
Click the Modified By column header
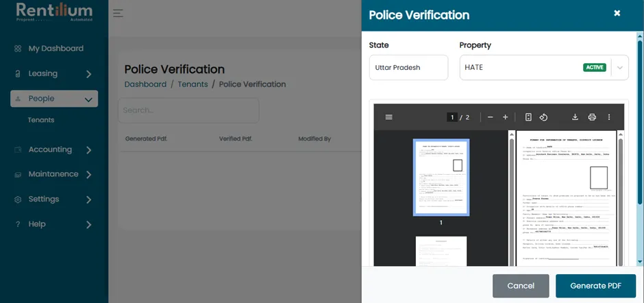tap(314, 139)
